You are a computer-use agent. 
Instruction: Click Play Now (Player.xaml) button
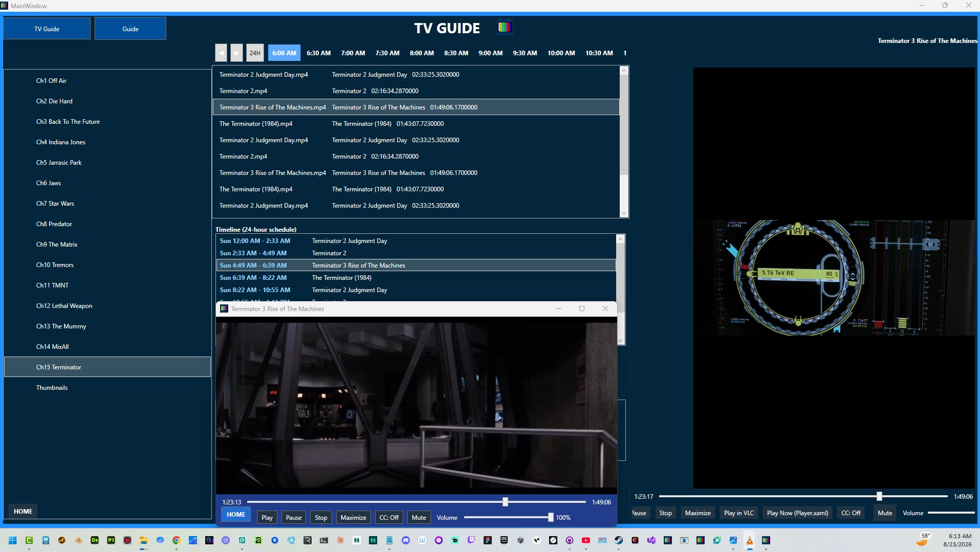pos(797,513)
